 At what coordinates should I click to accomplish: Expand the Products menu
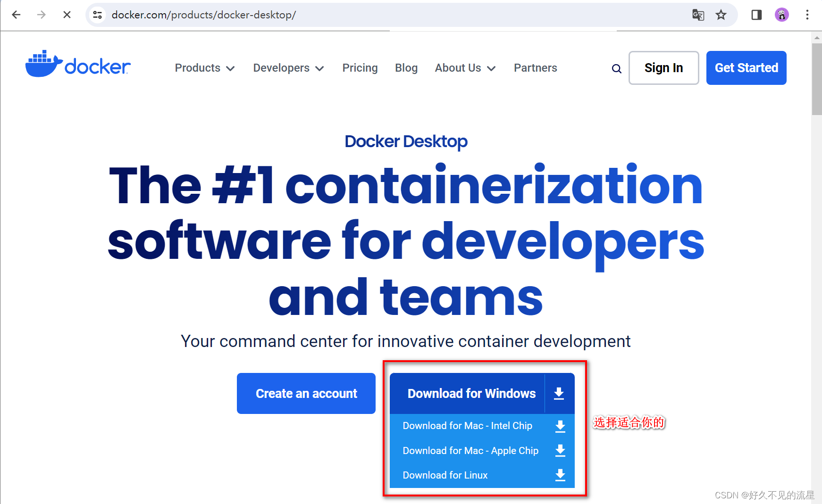coord(205,68)
